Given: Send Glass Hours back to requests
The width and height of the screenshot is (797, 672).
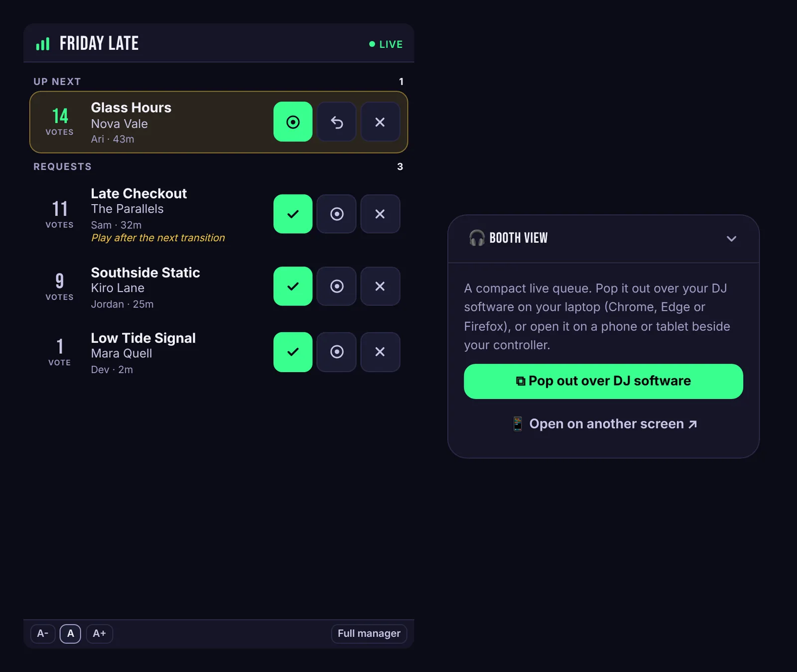Looking at the screenshot, I should [337, 122].
